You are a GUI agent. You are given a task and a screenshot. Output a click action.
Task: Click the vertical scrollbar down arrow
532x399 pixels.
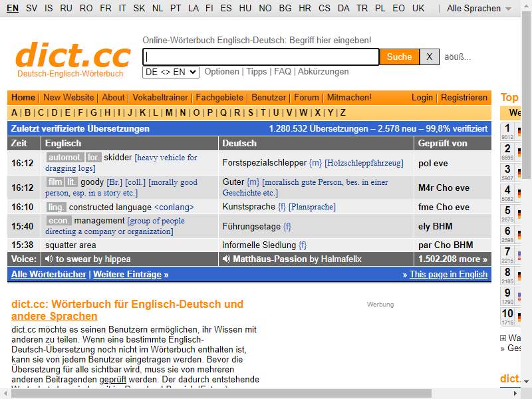(527, 382)
